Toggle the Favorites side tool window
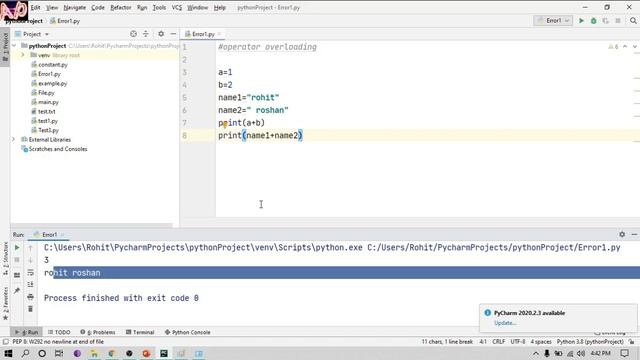The image size is (640, 360). pos(5,304)
